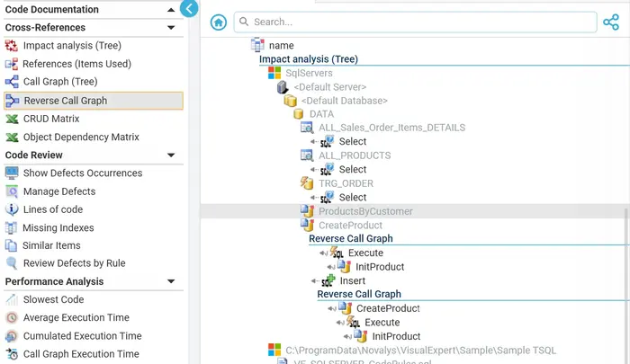Select the CreateProduct grayed tree item
The width and height of the screenshot is (630, 364).
350,226
